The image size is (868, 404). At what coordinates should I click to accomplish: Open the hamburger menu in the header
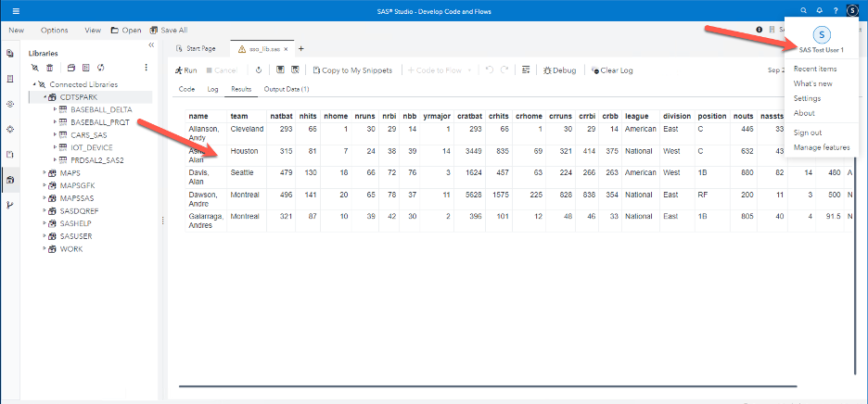click(16, 10)
